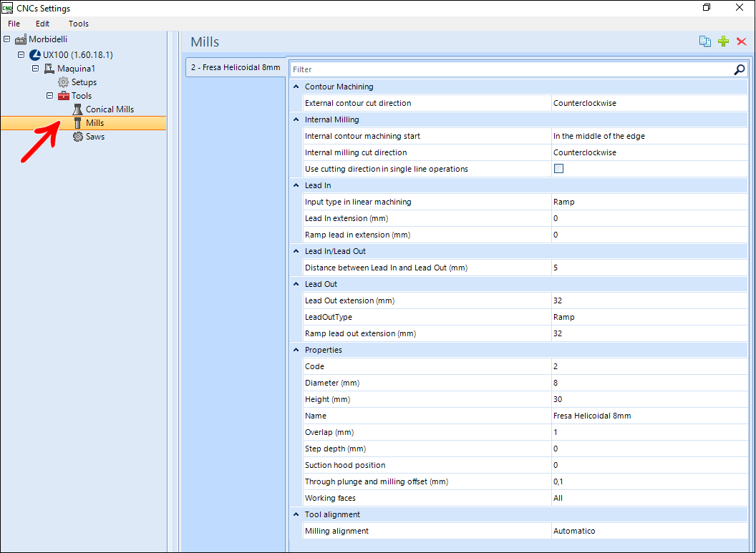This screenshot has height=553, width=756.
Task: Collapse the UX100 tree node
Action: pyautogui.click(x=21, y=54)
